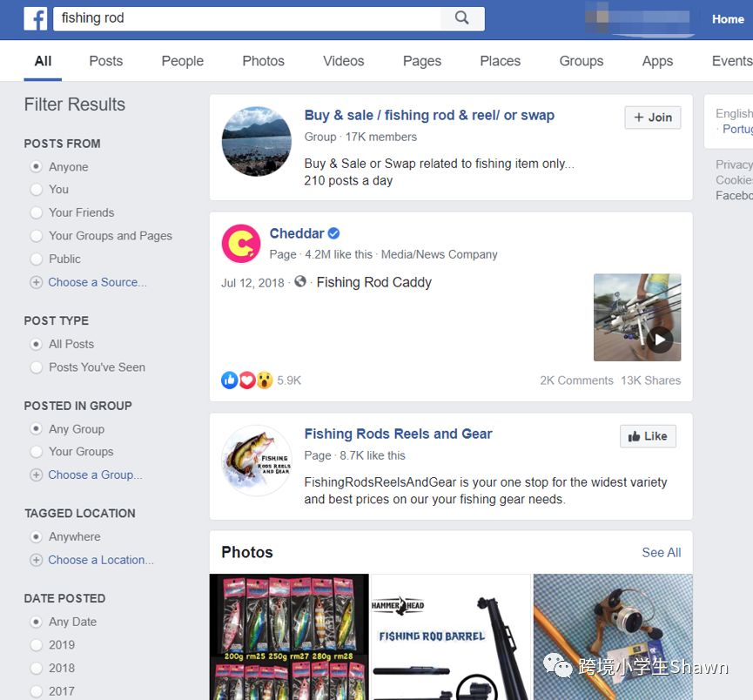Select the Any Date radio button
Viewport: 753px width, 700px height.
pos(36,622)
